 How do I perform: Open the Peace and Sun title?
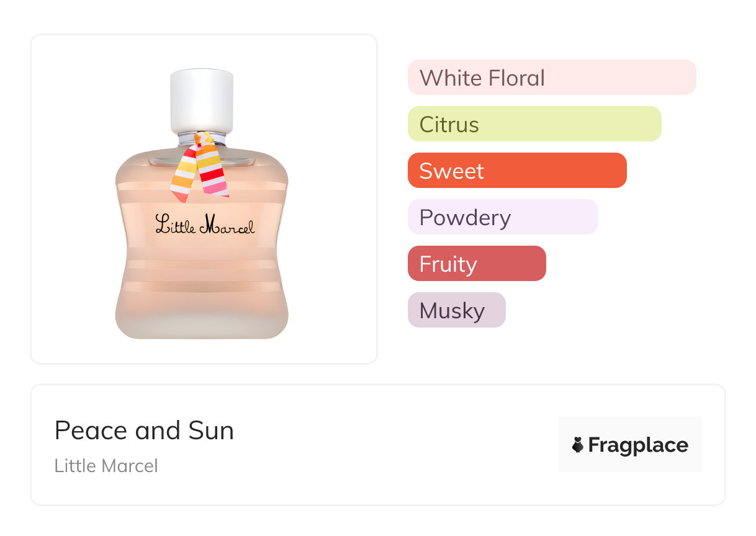click(144, 431)
